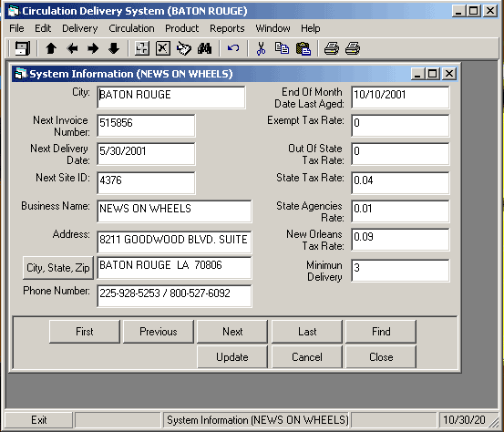Viewport: 504px width, 432px height.
Task: Click the left arrow toolbar icon
Action: coord(72,49)
